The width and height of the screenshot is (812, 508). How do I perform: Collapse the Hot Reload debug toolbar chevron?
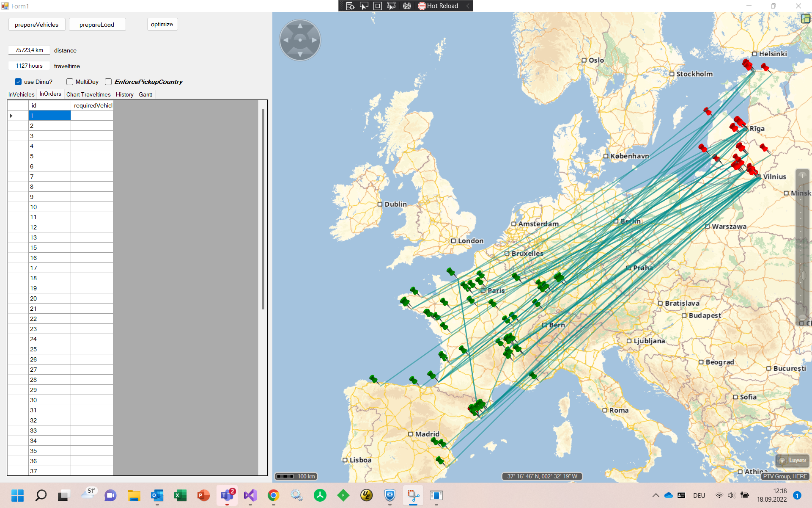pyautogui.click(x=468, y=6)
